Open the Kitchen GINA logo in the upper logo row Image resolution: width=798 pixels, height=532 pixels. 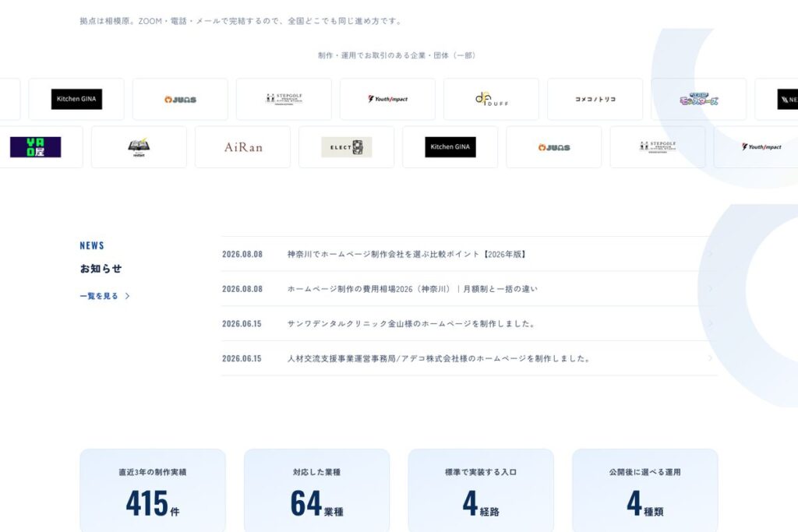(76, 99)
